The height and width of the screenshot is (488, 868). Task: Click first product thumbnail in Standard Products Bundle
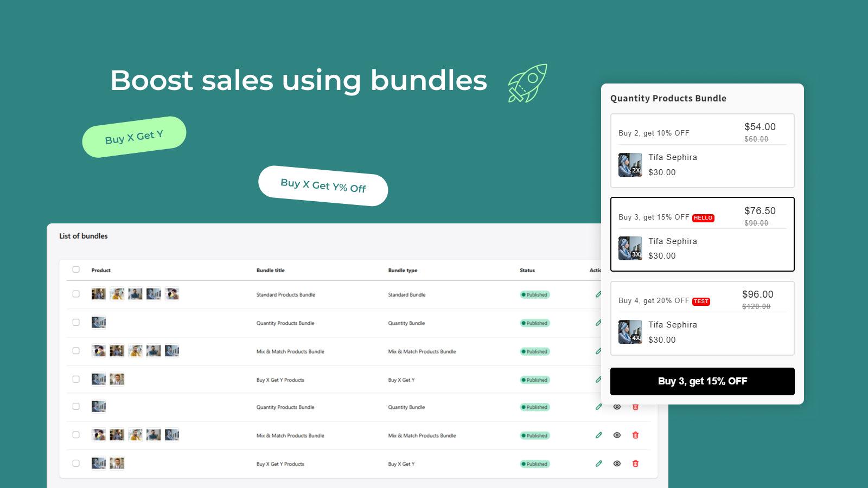[99, 293]
